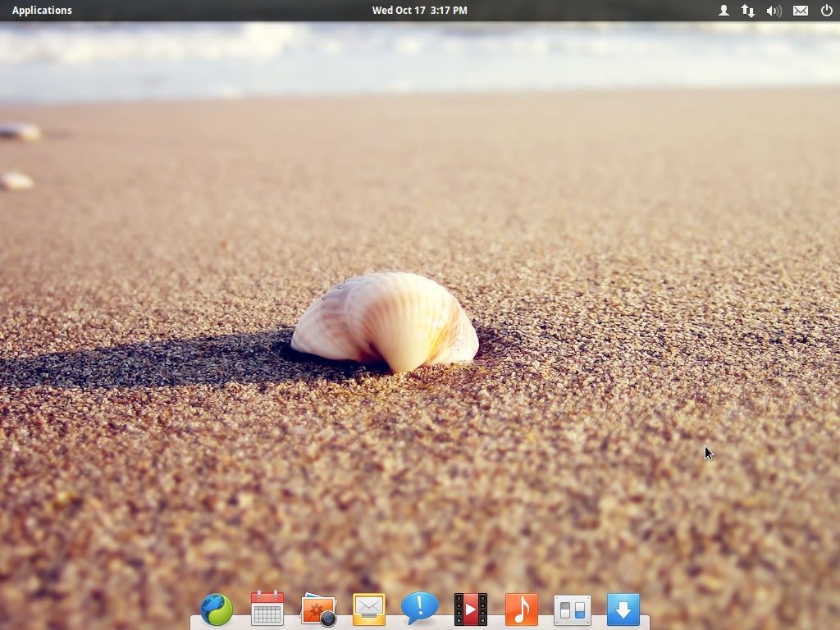Viewport: 840px width, 630px height.
Task: Open the blue chat bubble messaging app
Action: 419,608
